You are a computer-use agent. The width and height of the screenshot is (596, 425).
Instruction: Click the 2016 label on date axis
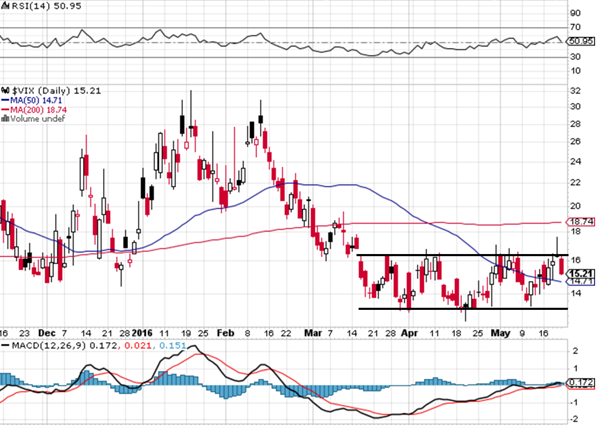[x=142, y=333]
